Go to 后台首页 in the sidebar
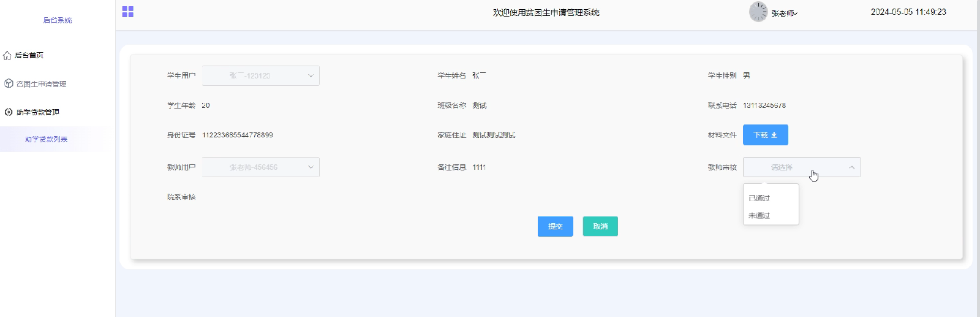 click(29, 55)
